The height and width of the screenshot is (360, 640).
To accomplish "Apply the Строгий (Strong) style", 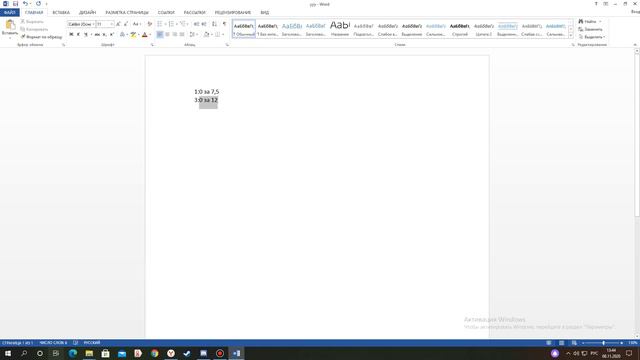I will point(460,29).
